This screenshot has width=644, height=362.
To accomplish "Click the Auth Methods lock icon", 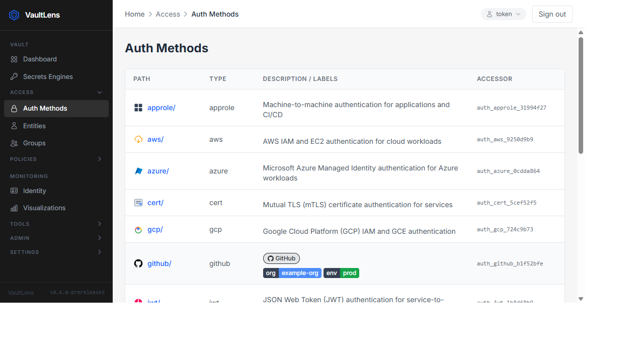I will tap(14, 109).
